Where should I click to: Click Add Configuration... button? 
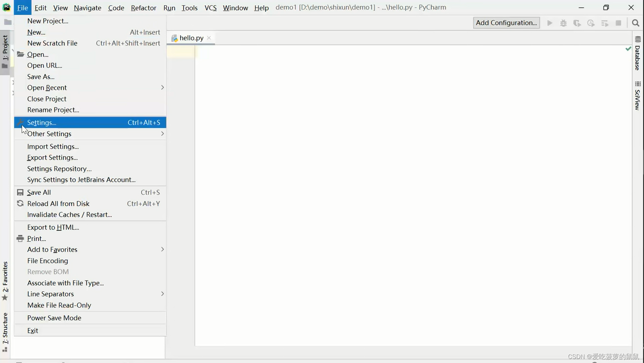(x=506, y=23)
